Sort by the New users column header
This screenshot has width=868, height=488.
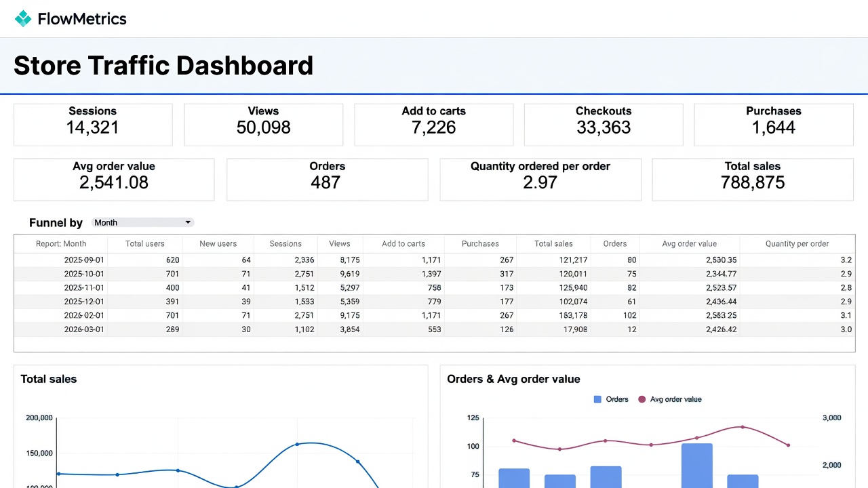pyautogui.click(x=218, y=243)
